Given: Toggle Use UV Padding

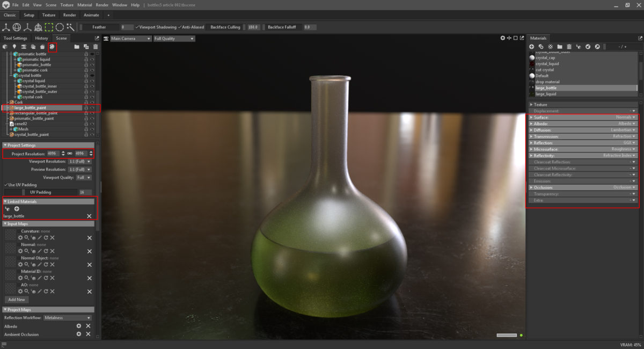Looking at the screenshot, I should (x=5, y=184).
